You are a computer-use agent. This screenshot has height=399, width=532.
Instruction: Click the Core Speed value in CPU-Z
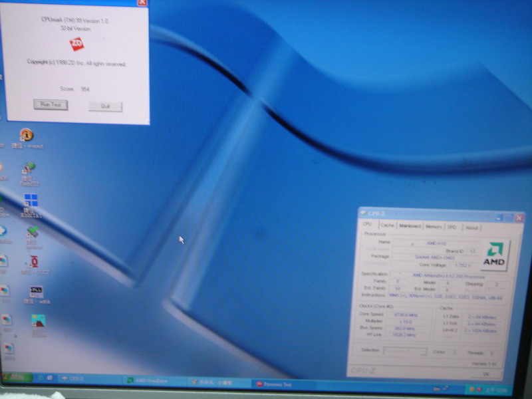pos(406,315)
